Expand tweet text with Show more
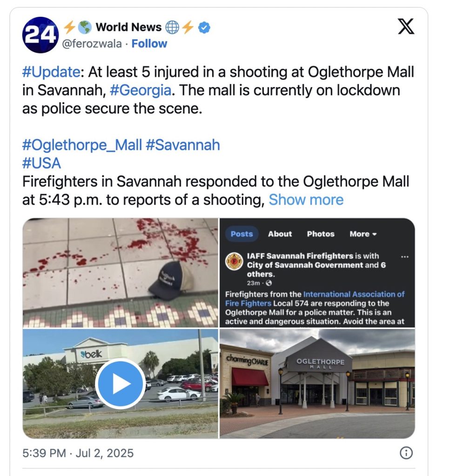The image size is (463, 476). (x=306, y=200)
